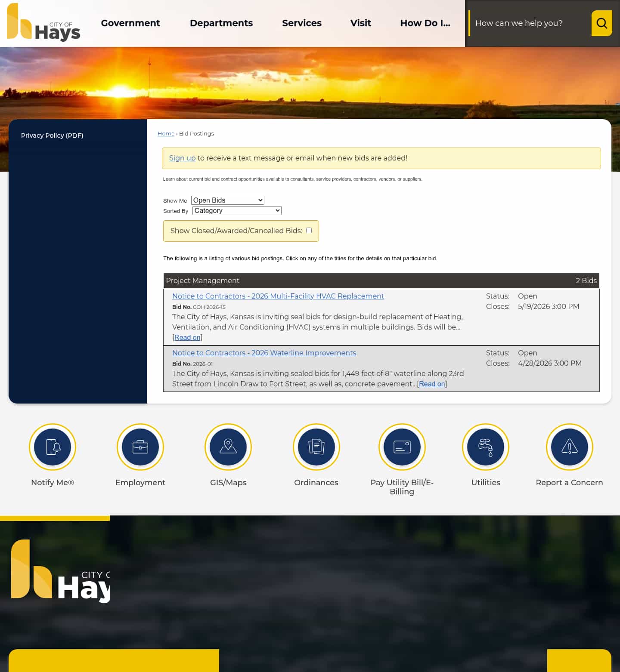Select the Departments menu item
Screen dimensions: 620x672
click(221, 23)
